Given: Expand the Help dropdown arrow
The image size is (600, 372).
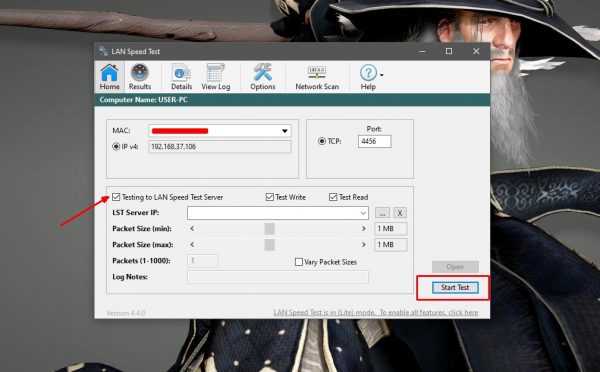Looking at the screenshot, I should (x=382, y=75).
